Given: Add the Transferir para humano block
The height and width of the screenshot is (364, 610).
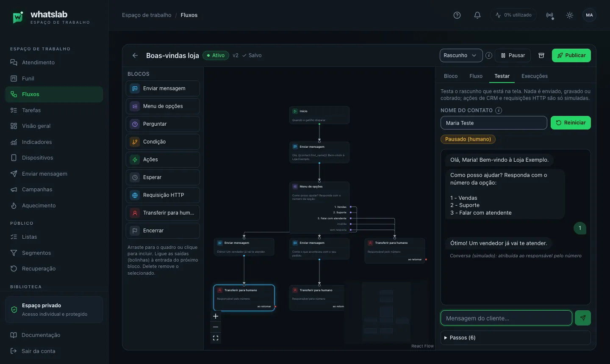Looking at the screenshot, I should [x=163, y=213].
